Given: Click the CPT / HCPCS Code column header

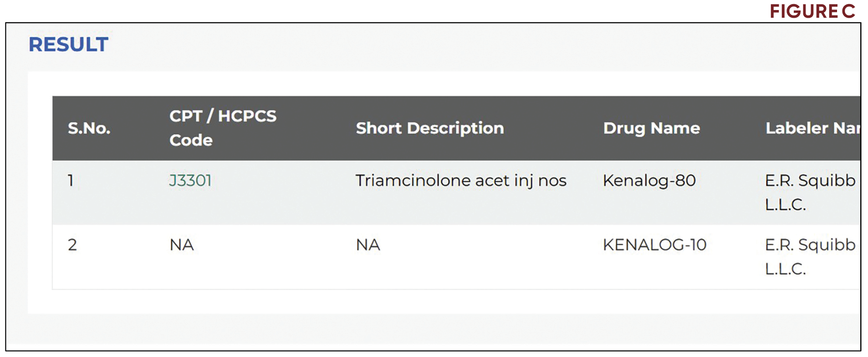Looking at the screenshot, I should (x=222, y=128).
